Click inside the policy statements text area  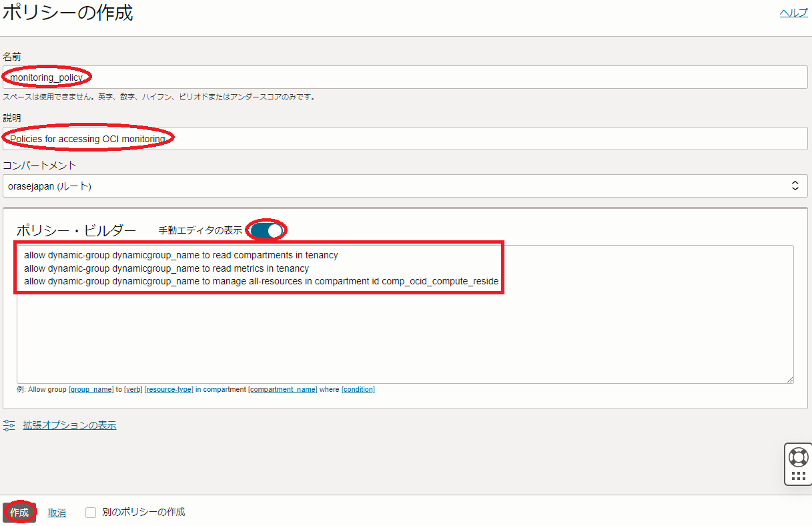405,334
